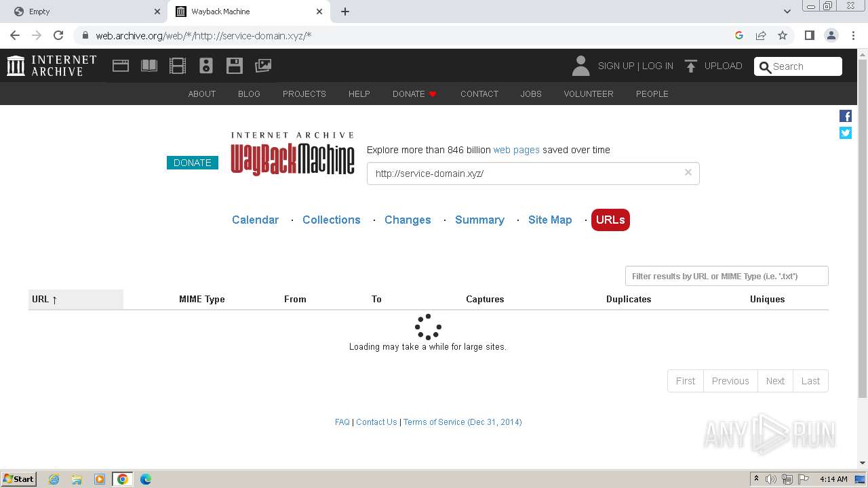Click the upload arrow icon
868x488 pixels.
pyautogui.click(x=691, y=66)
